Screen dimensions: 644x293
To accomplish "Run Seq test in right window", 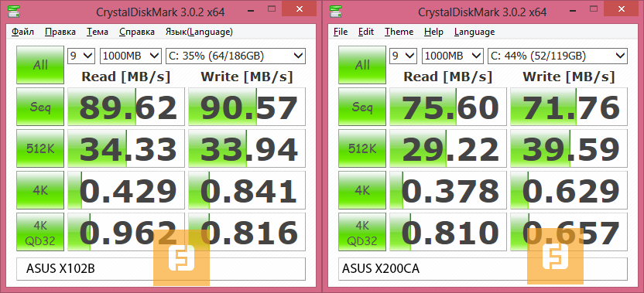I will 362,107.
